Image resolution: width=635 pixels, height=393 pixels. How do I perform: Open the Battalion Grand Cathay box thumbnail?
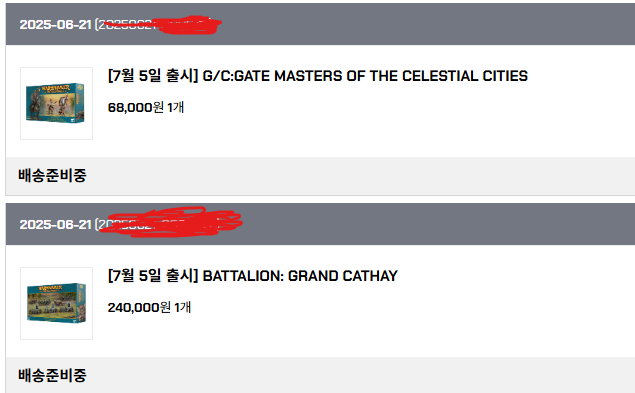tap(56, 303)
